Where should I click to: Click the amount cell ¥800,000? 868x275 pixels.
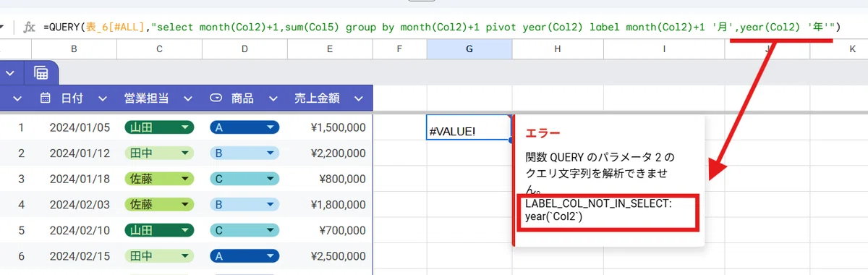(343, 179)
